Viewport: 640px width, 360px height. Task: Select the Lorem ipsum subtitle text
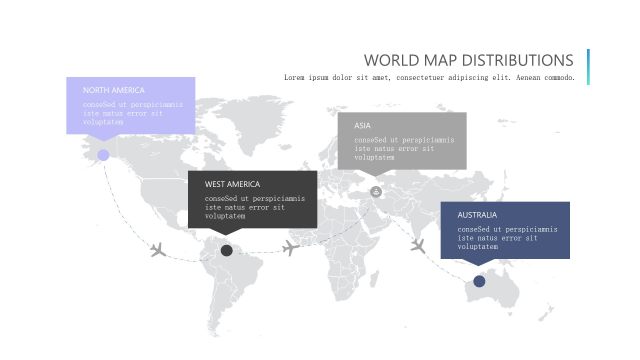[x=429, y=78]
